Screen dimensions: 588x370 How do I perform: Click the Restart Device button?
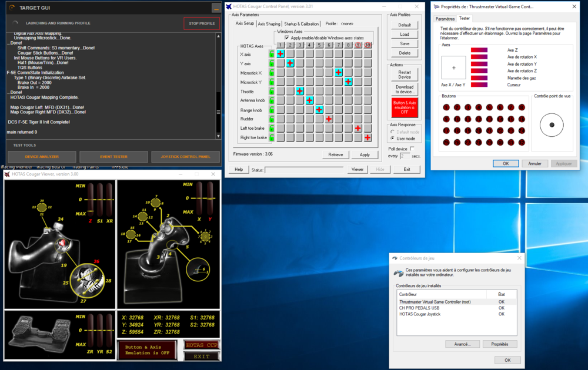405,75
